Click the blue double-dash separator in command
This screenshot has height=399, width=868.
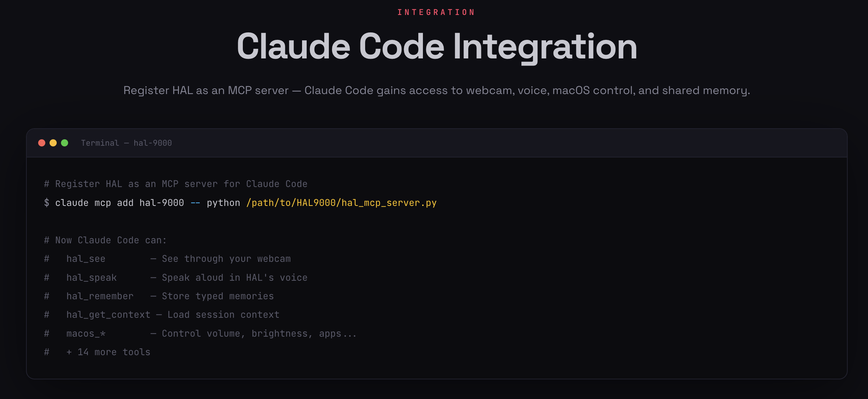click(x=195, y=203)
